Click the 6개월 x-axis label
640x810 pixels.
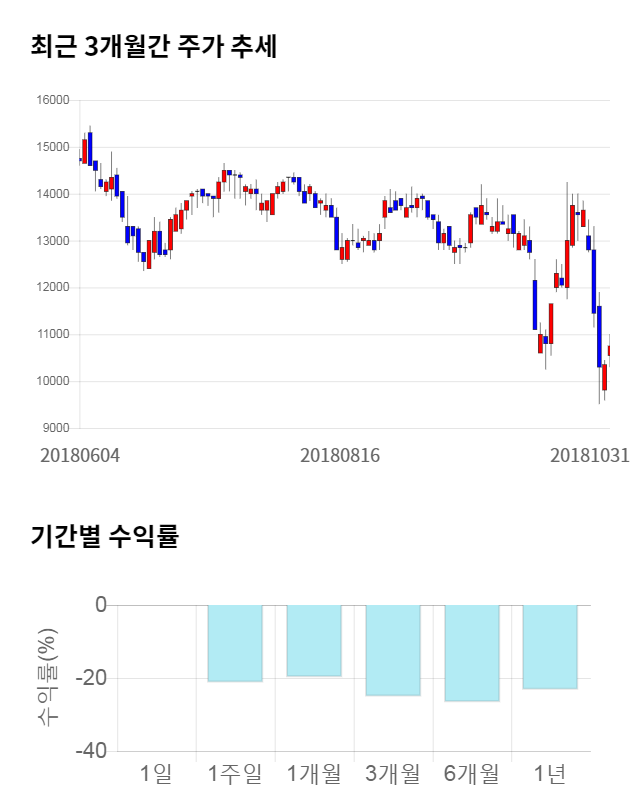point(471,773)
